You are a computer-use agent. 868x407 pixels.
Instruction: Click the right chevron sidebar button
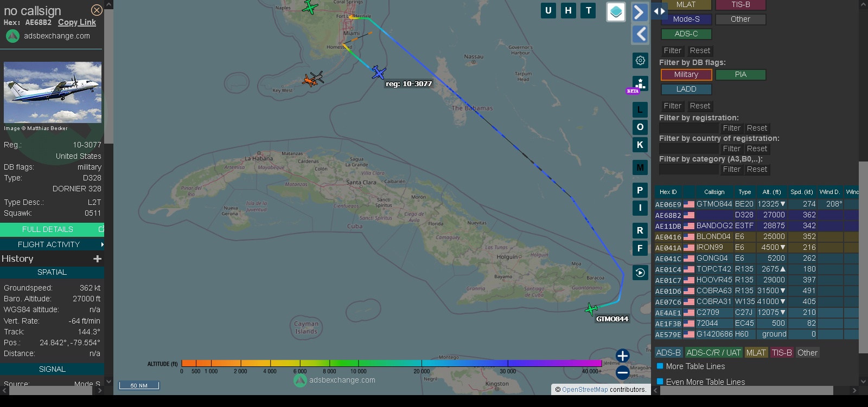(640, 12)
